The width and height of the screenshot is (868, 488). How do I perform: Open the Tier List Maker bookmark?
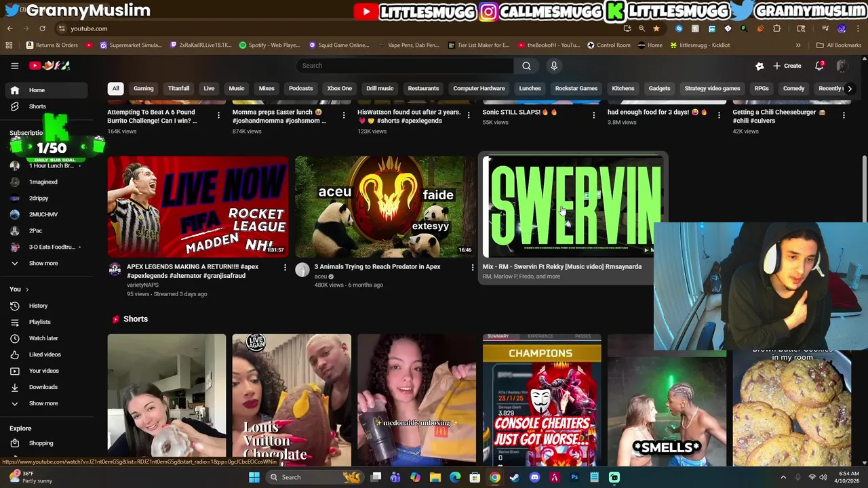[x=479, y=45]
